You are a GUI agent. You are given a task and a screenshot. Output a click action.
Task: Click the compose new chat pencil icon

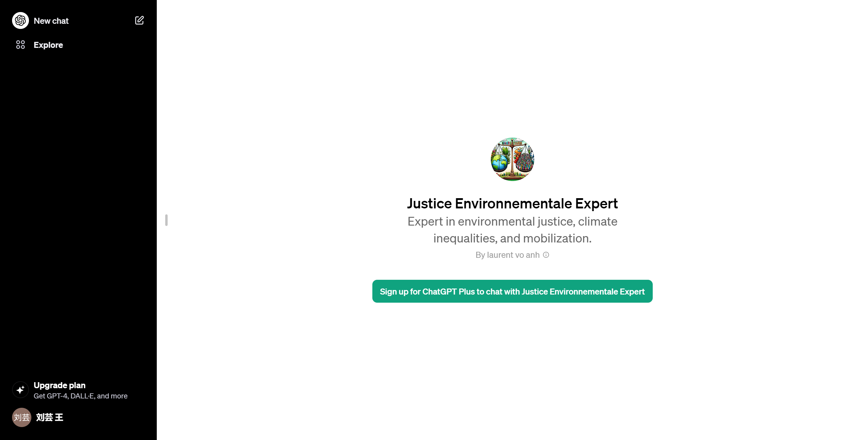139,20
